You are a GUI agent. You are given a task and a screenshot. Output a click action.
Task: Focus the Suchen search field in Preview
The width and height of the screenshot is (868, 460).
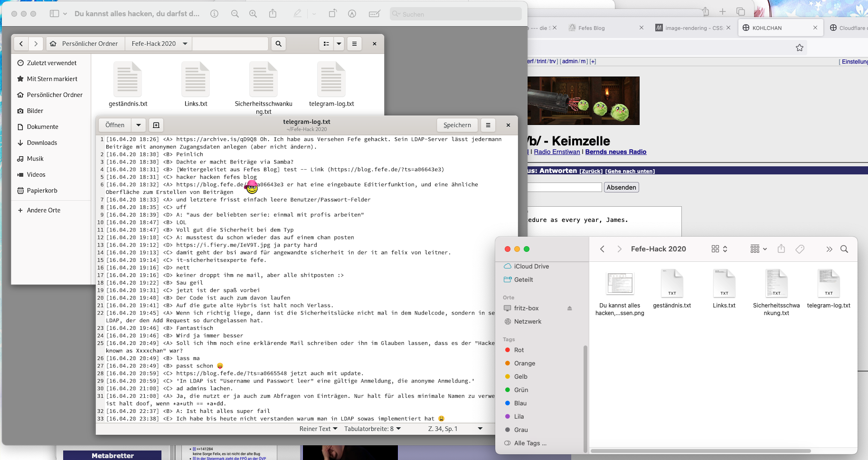(x=456, y=14)
